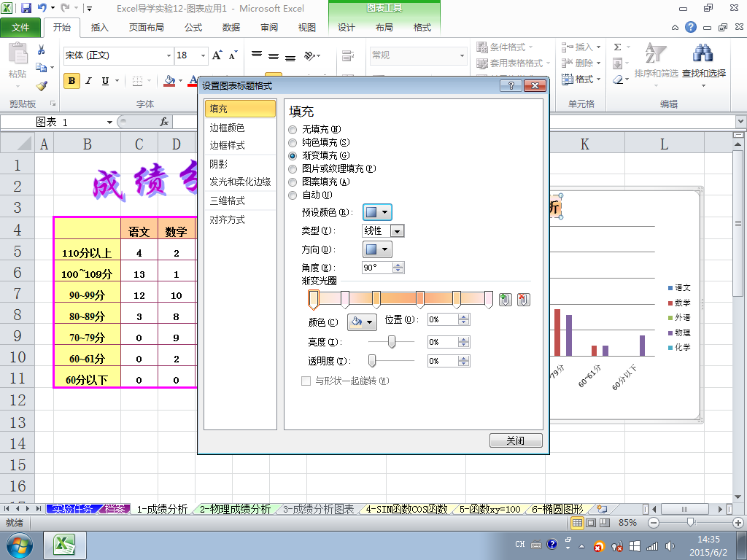Click the Paste clipboard icon
Image resolution: width=747 pixels, height=560 pixels.
point(18,53)
